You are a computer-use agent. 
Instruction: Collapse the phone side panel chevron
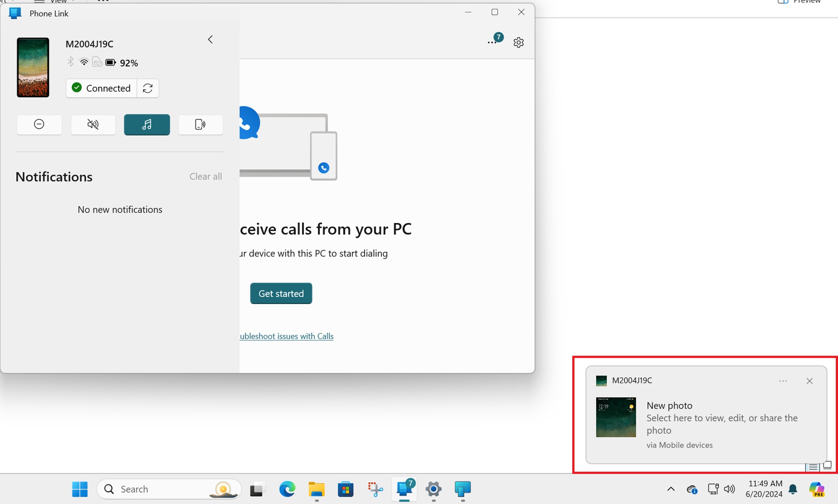pyautogui.click(x=210, y=40)
